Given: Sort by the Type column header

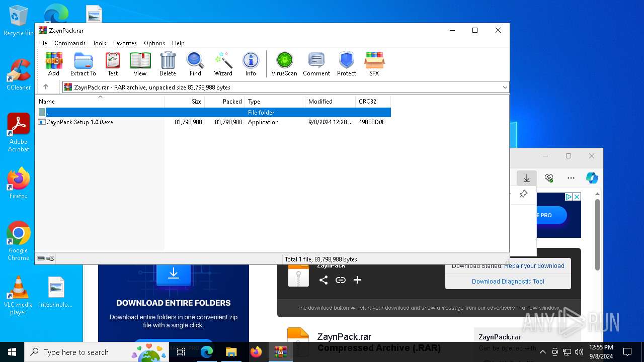Looking at the screenshot, I should point(275,101).
